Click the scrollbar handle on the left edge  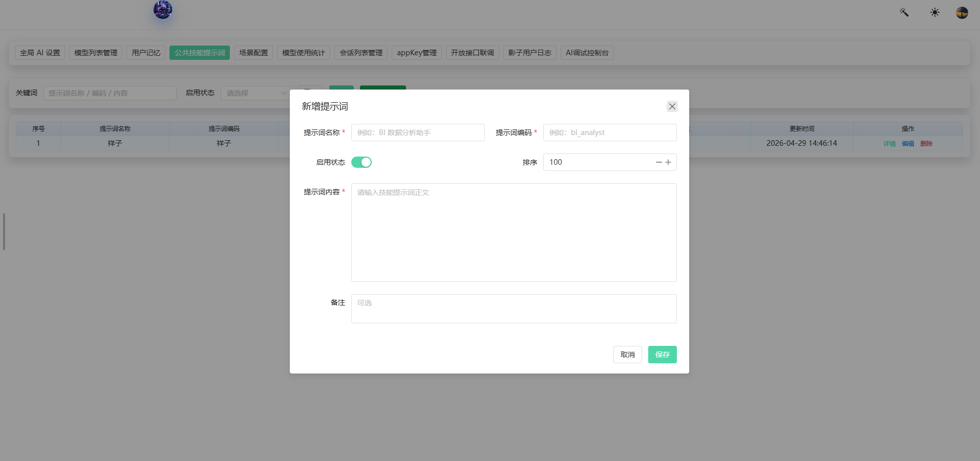pos(4,232)
